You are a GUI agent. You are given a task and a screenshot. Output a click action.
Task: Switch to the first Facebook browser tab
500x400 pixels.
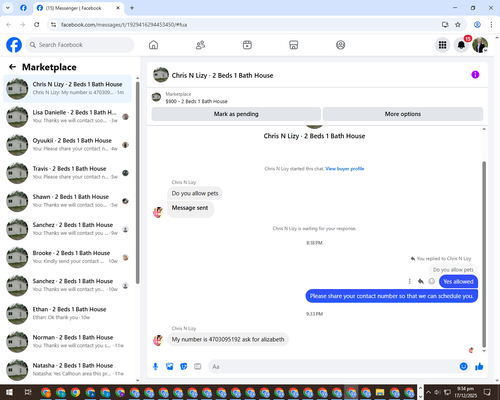click(23, 8)
